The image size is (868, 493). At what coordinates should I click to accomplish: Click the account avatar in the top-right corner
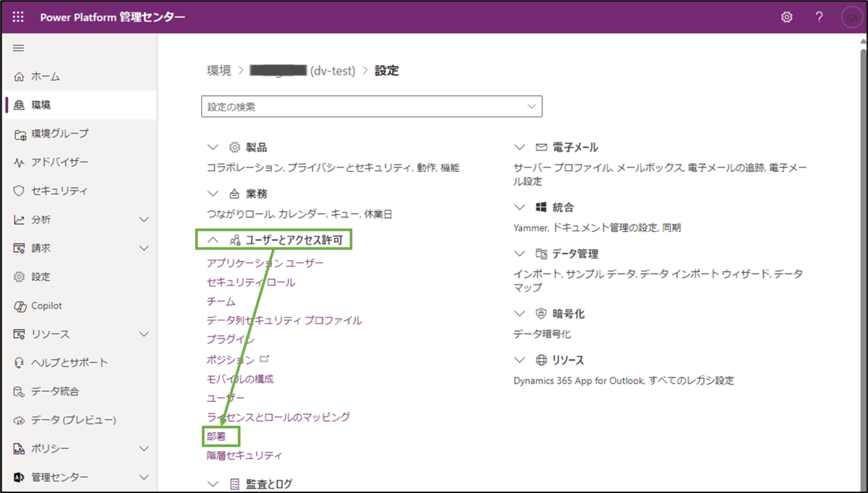pos(851,17)
